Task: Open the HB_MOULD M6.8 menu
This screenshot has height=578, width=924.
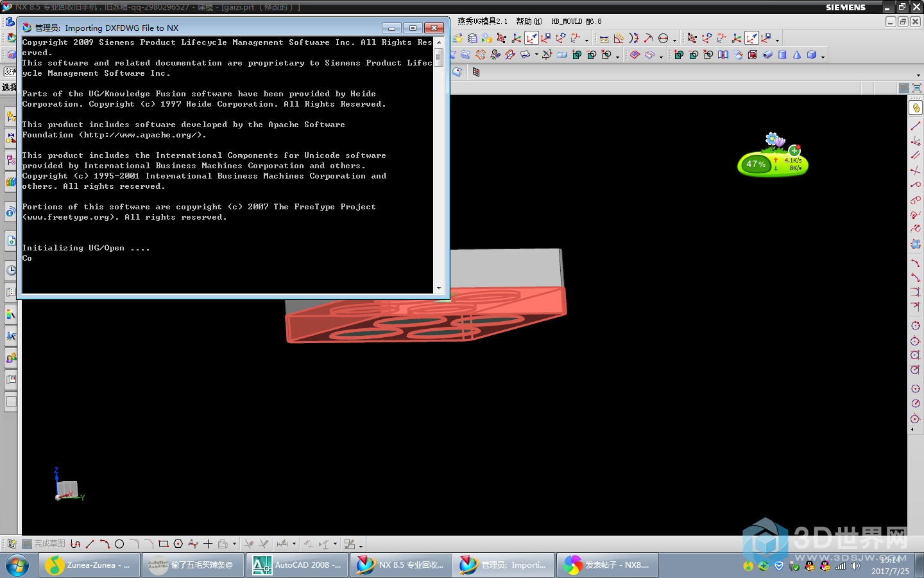Action: [x=576, y=21]
